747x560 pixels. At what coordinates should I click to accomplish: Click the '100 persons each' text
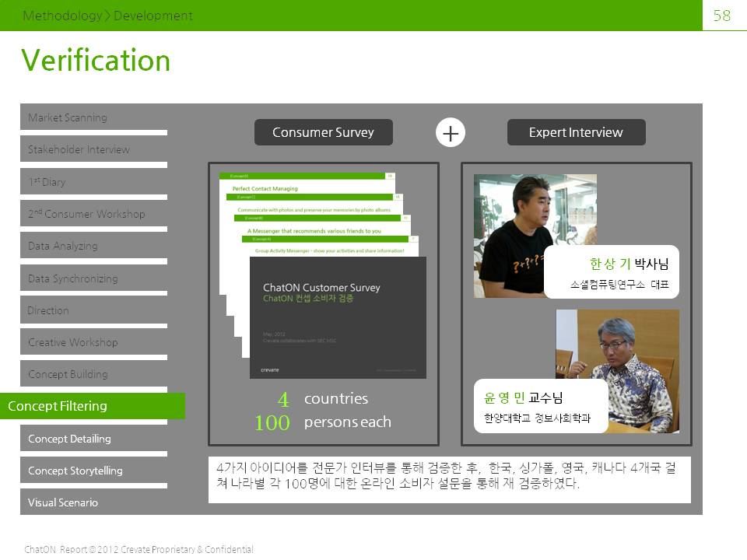[x=323, y=422]
